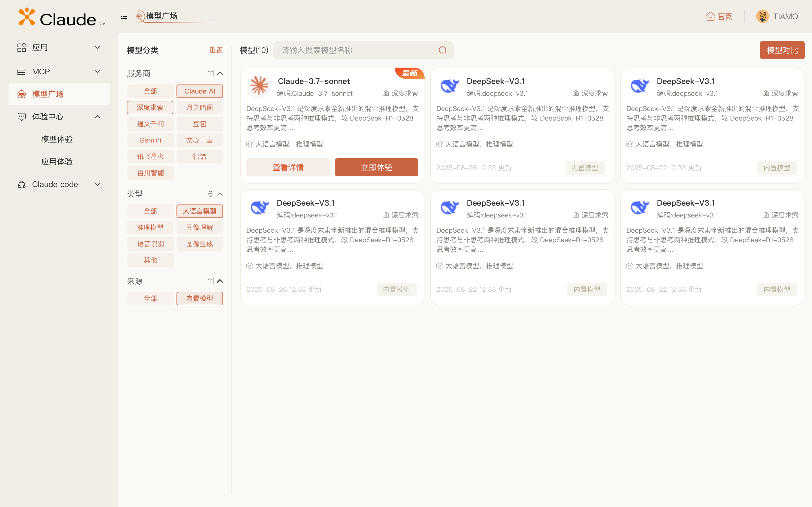Open 模型体验 submenu item
This screenshot has width=812, height=507.
click(x=57, y=139)
